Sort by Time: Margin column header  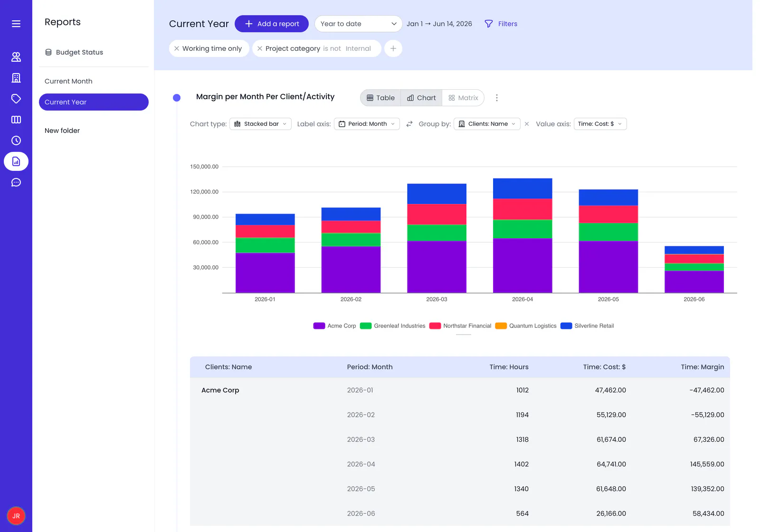tap(702, 367)
